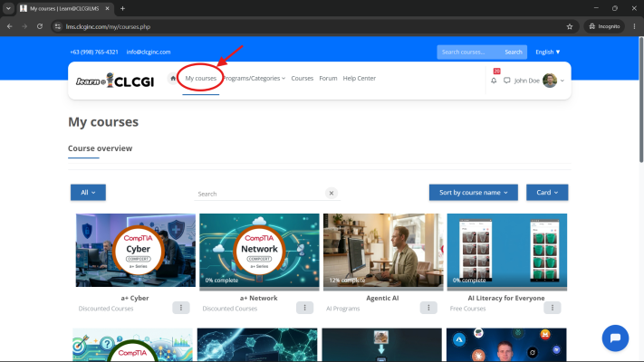Click the Incognito indicator
The image size is (644, 362).
tap(604, 26)
